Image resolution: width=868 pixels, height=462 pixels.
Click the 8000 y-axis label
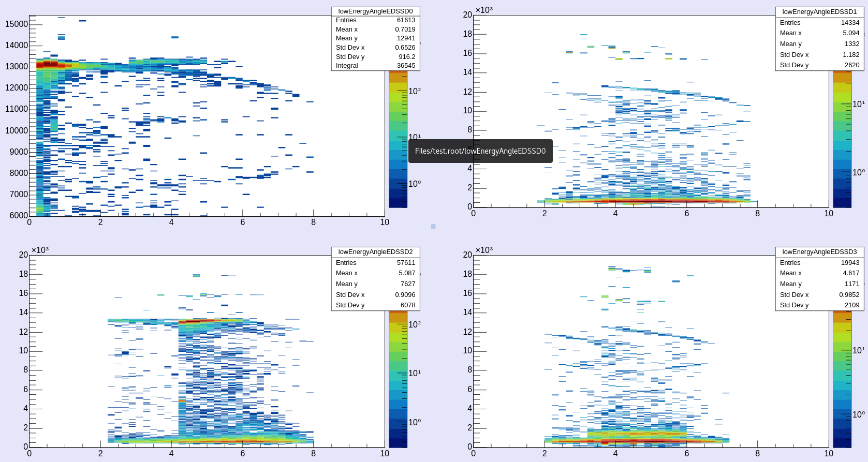point(19,173)
